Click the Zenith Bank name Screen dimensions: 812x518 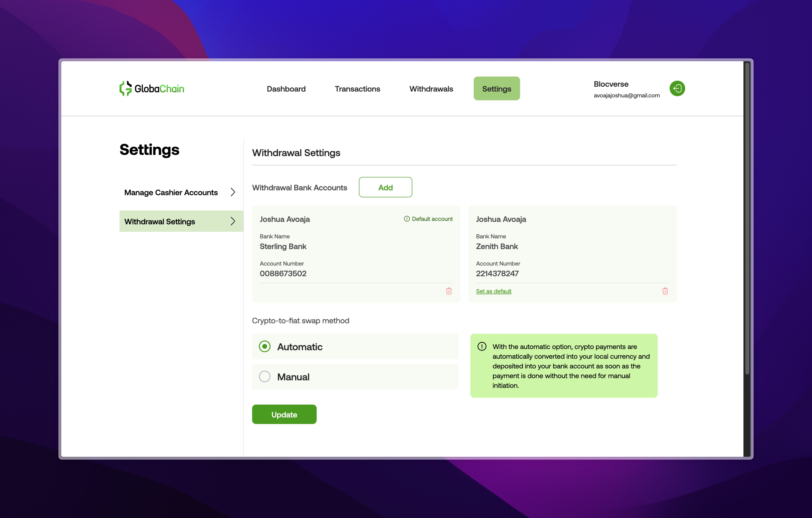[x=497, y=246]
